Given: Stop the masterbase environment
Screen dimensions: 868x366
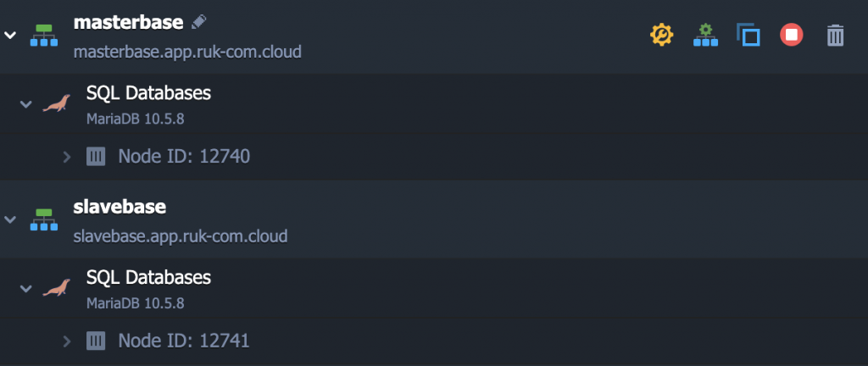Looking at the screenshot, I should click(792, 35).
